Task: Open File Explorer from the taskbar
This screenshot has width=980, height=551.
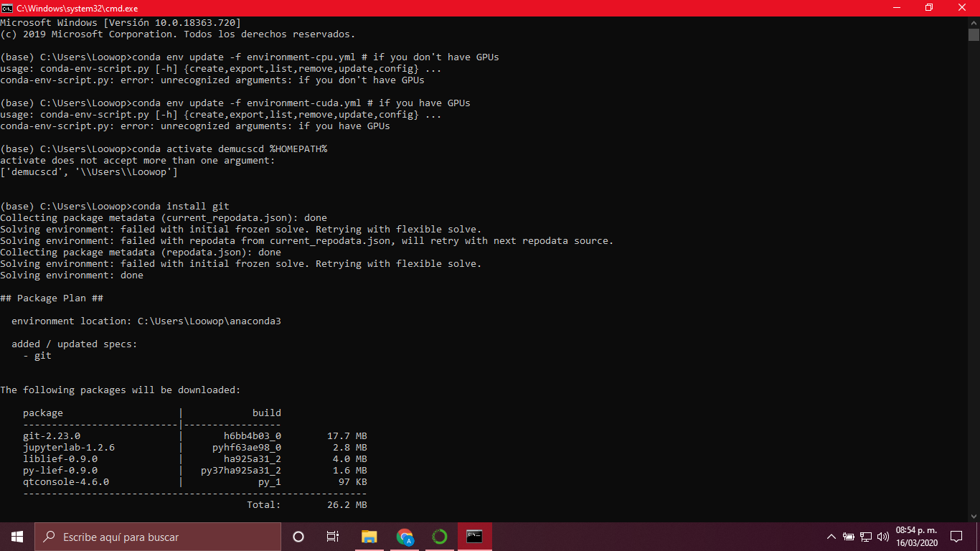Action: tap(369, 536)
